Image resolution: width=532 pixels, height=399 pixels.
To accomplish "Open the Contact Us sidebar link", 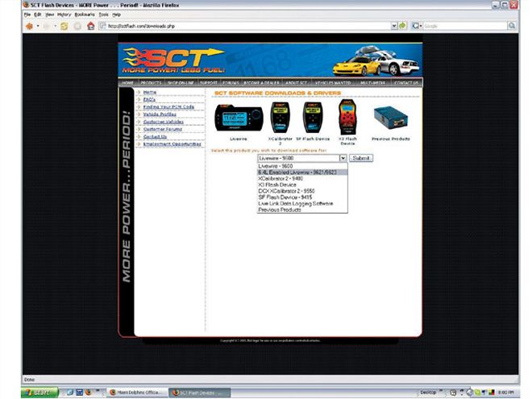I will [155, 137].
